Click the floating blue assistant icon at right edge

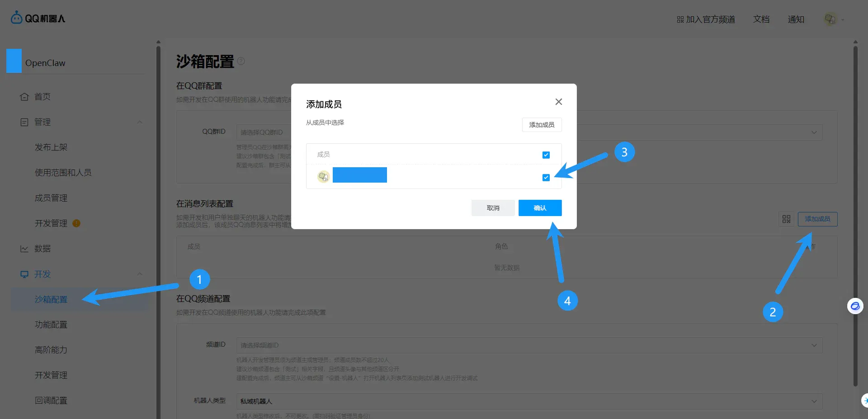click(855, 306)
